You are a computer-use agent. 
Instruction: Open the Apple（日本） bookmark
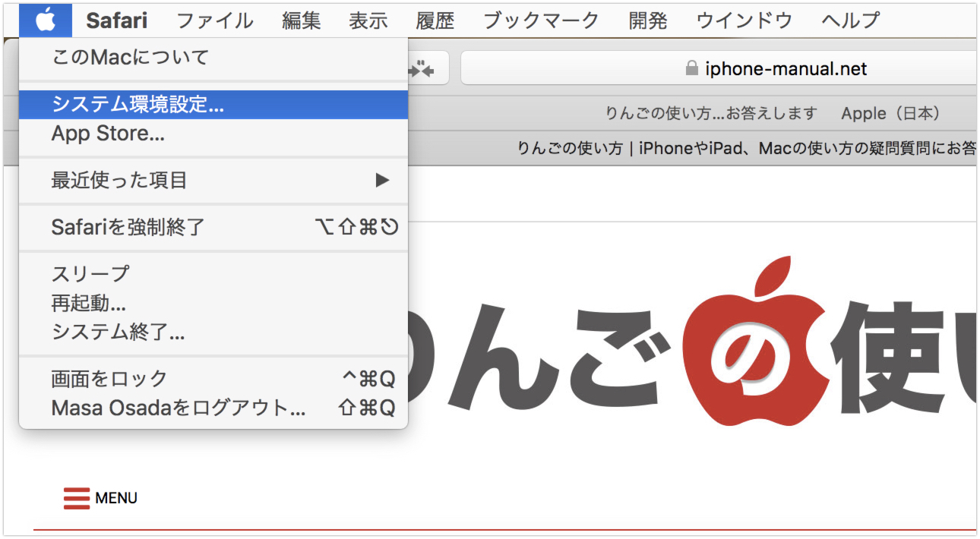892,114
